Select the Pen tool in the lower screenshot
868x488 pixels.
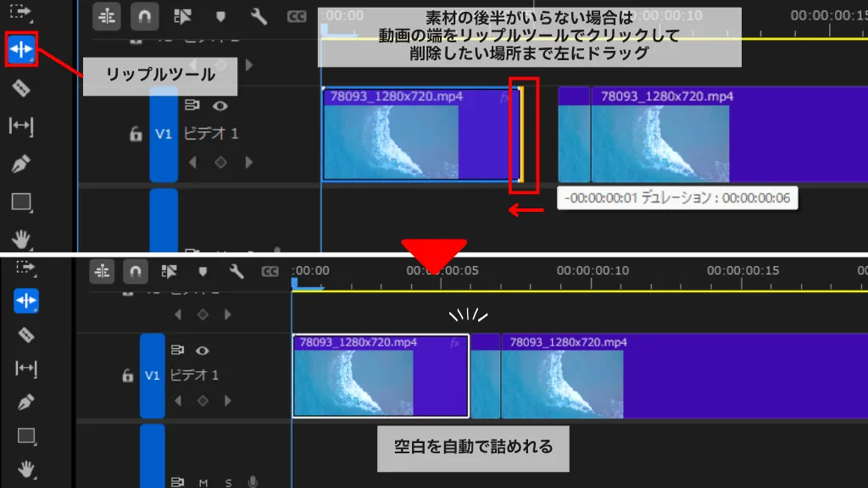coord(25,402)
